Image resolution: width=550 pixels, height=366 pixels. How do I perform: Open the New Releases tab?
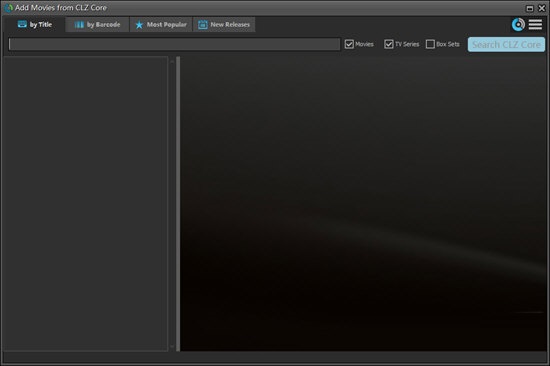coord(224,25)
